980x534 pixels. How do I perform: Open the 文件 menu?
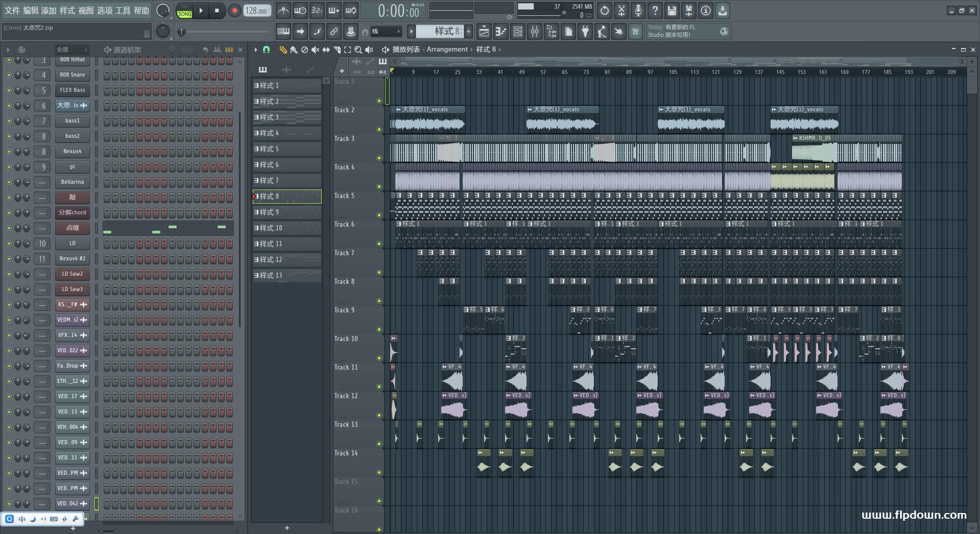[x=12, y=11]
